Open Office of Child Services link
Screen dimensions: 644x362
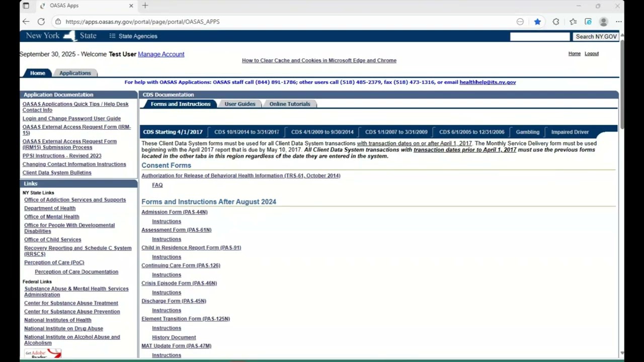click(x=52, y=240)
